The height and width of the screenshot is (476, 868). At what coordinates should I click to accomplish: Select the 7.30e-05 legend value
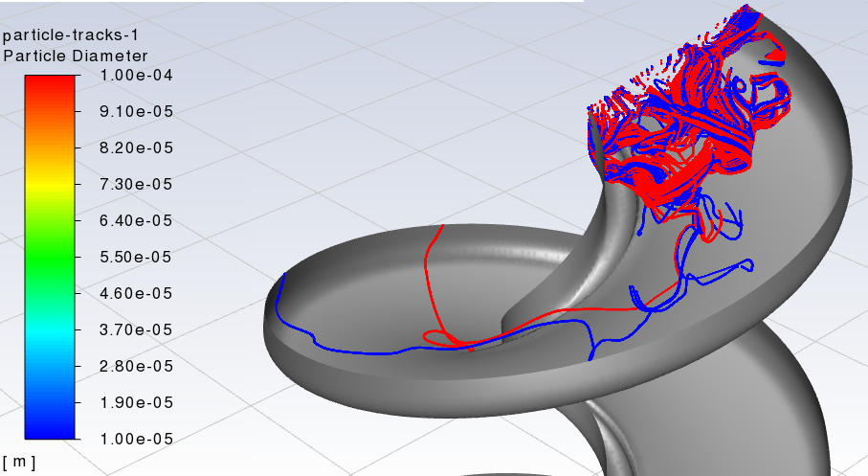pos(136,184)
